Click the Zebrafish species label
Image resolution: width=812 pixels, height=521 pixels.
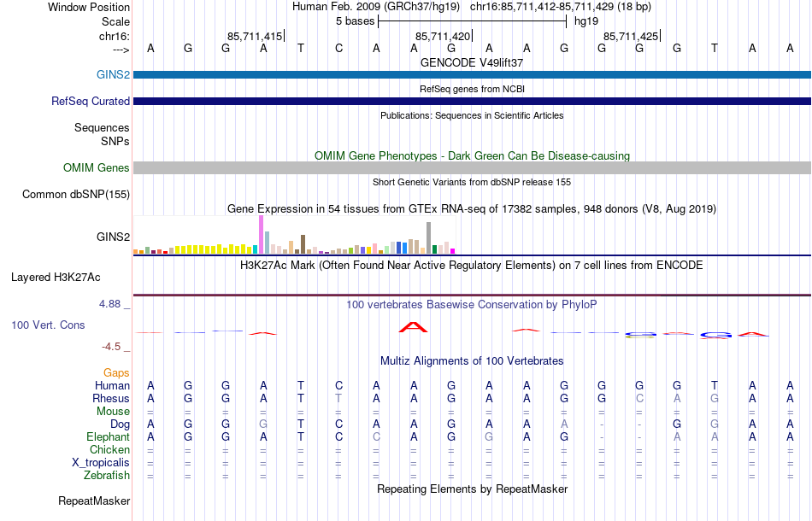tap(107, 475)
